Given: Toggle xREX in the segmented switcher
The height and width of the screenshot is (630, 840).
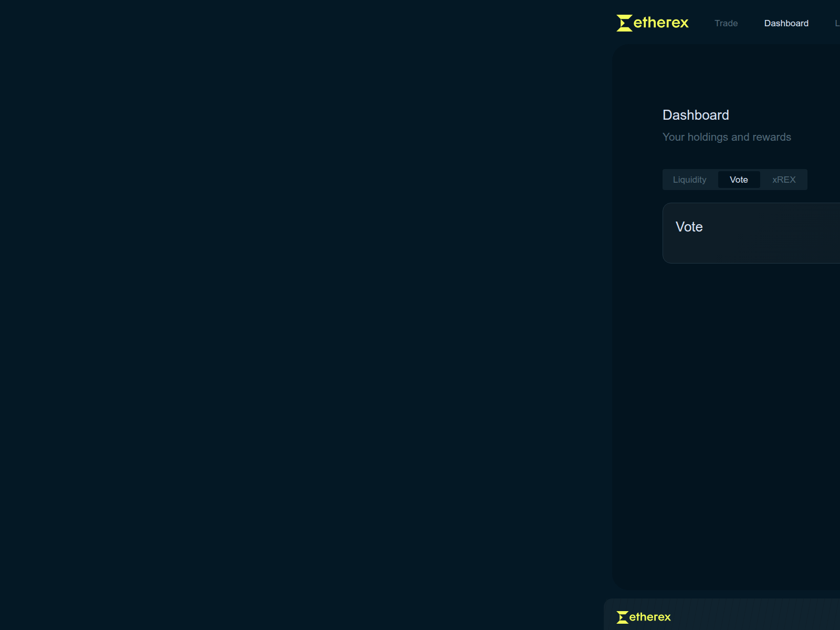Looking at the screenshot, I should 783,180.
